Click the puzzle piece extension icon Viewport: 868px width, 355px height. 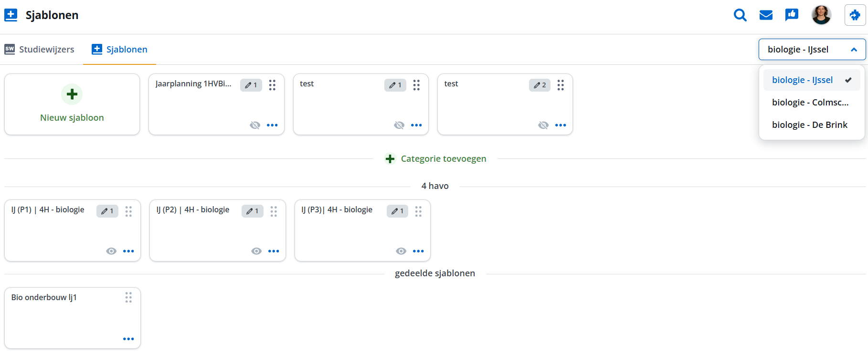click(x=855, y=15)
